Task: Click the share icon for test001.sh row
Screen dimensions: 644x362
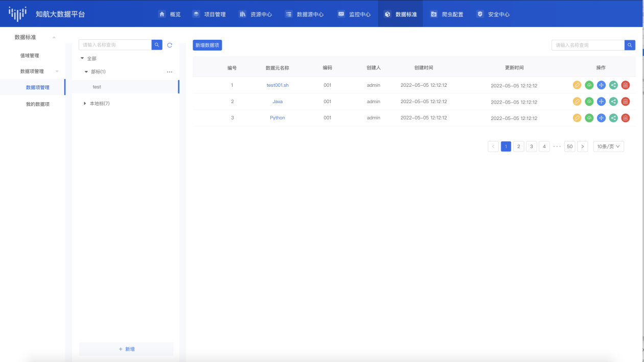Action: tap(613, 85)
